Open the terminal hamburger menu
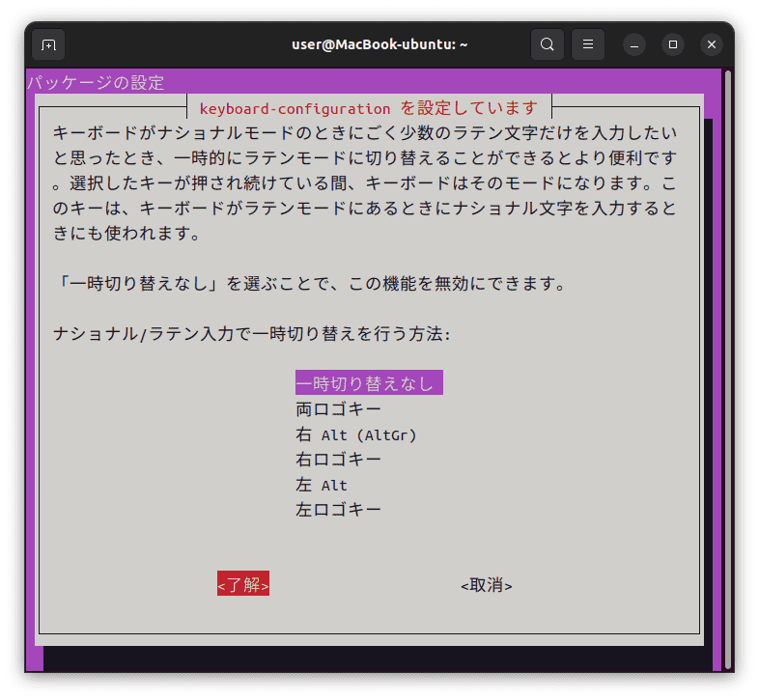The width and height of the screenshot is (759, 700). 588,44
